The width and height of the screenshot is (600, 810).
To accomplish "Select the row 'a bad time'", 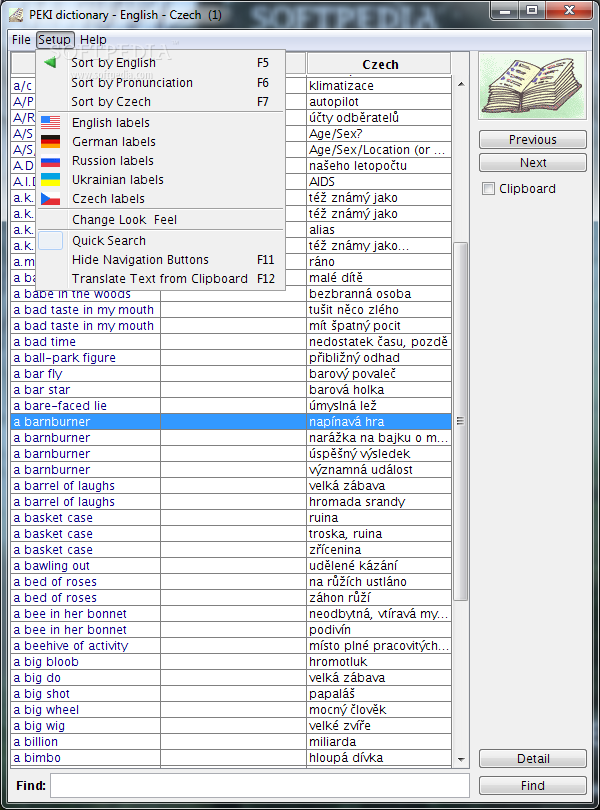I will tap(231, 341).
